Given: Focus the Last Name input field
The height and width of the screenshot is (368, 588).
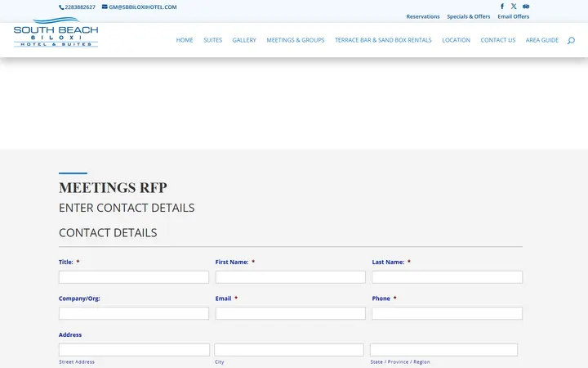Looking at the screenshot, I should coord(447,277).
